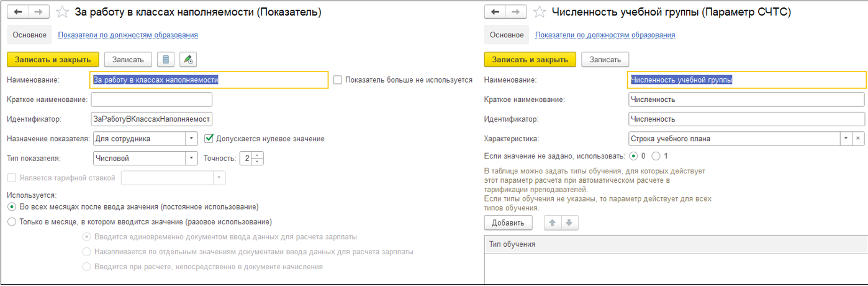The height and width of the screenshot is (286, 868).
Task: Click the pencil-with-clock icon in the toolbar
Action: click(188, 60)
